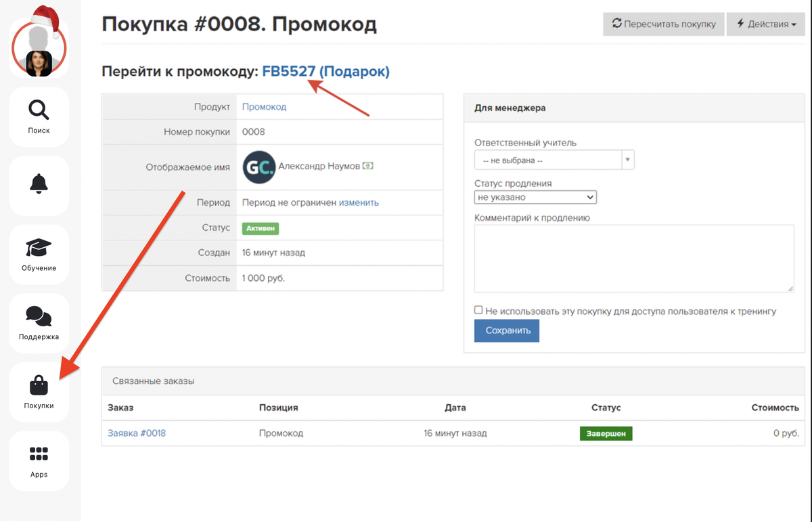Click into the Комментарий к продлению text area
The image size is (812, 522).
coord(634,259)
